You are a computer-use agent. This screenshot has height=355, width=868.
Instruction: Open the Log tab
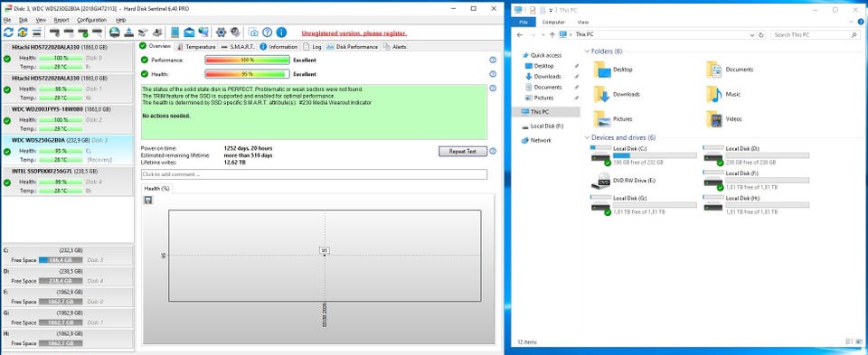point(313,47)
